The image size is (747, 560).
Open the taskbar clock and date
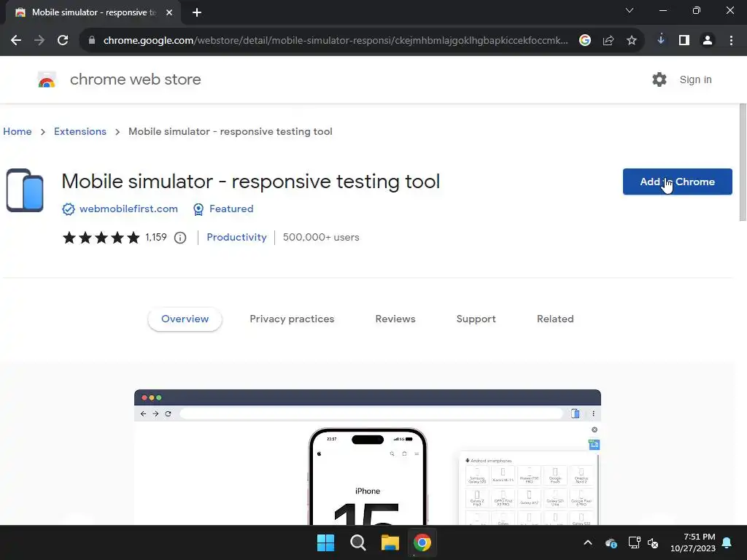(693, 542)
